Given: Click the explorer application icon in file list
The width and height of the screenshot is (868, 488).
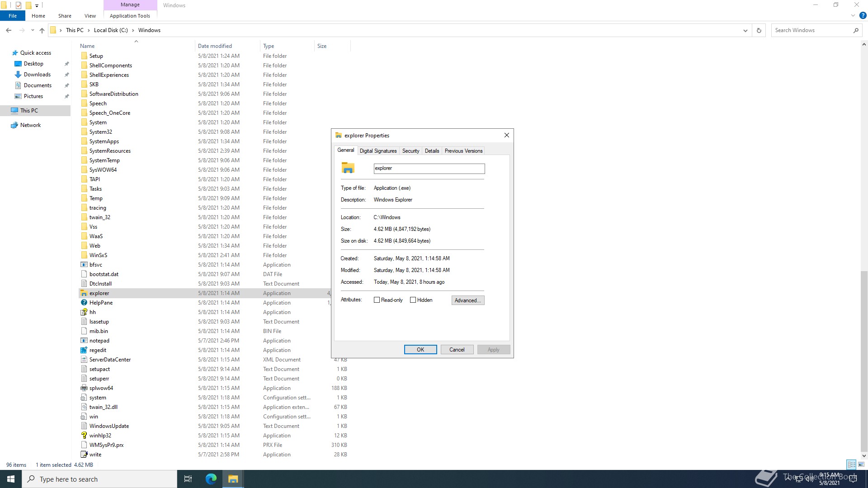Looking at the screenshot, I should pos(84,293).
